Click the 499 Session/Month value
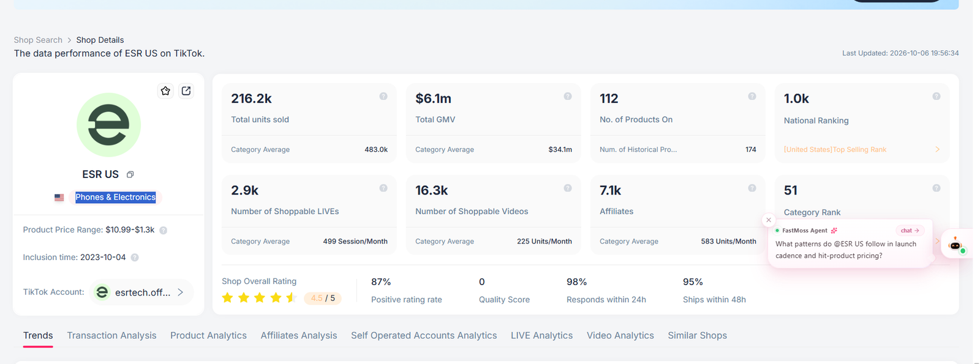Viewport: 980px width, 364px height. (355, 241)
